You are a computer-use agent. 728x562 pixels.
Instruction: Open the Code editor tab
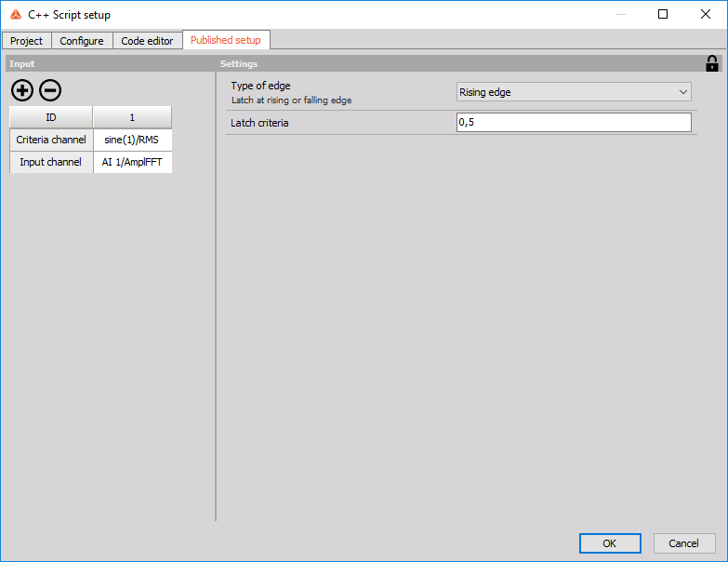pos(147,41)
